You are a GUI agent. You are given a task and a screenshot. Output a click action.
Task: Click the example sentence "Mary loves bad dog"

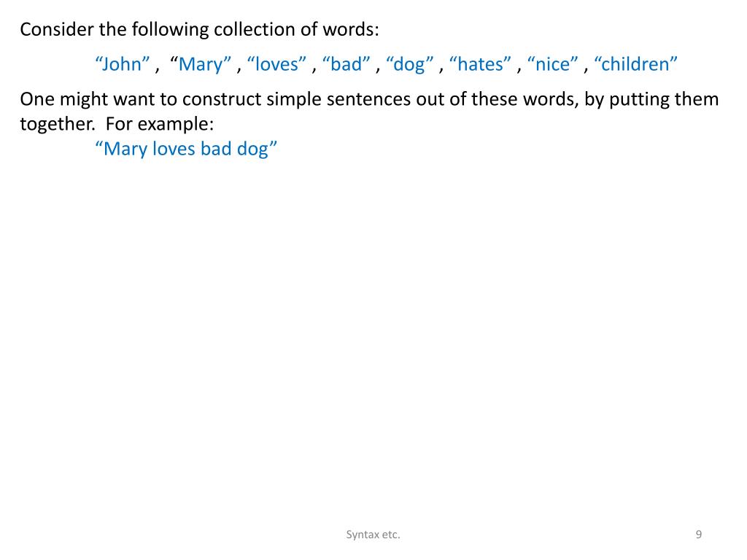[186, 149]
